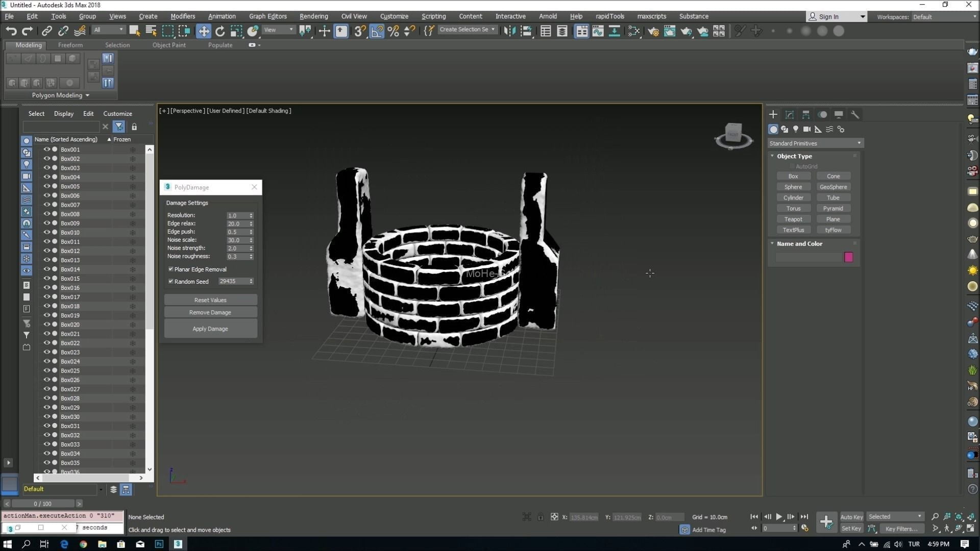Toggle the Random Seed checkbox
Viewport: 980px width, 551px height.
[x=171, y=281]
